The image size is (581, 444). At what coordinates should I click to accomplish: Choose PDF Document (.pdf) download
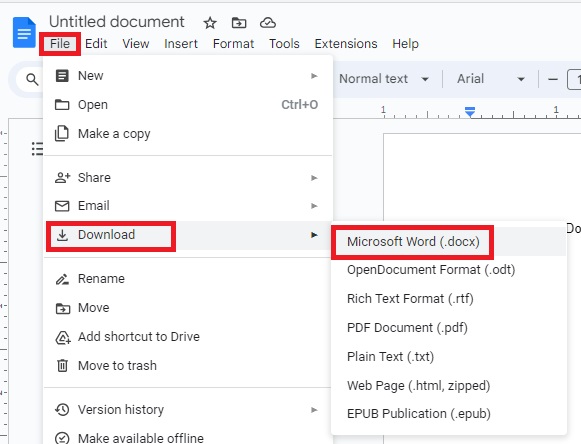click(449, 328)
